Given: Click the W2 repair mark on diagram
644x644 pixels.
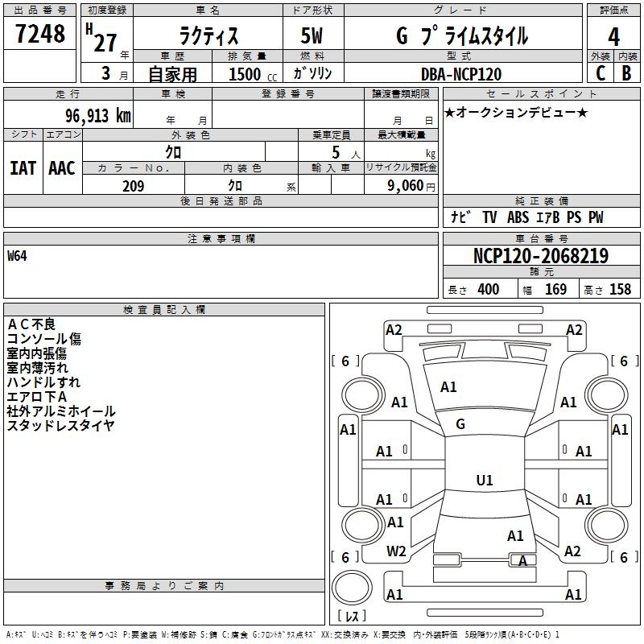Looking at the screenshot, I should point(396,551).
